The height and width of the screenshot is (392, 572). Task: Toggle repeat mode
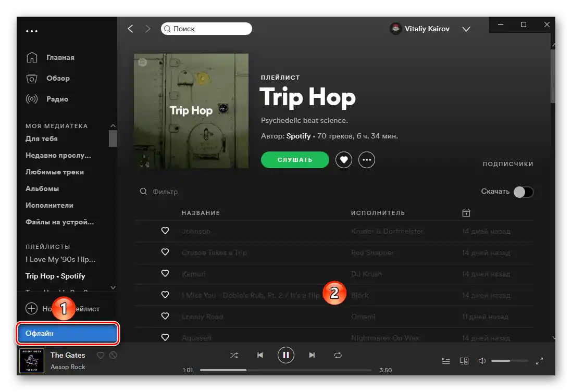point(338,355)
